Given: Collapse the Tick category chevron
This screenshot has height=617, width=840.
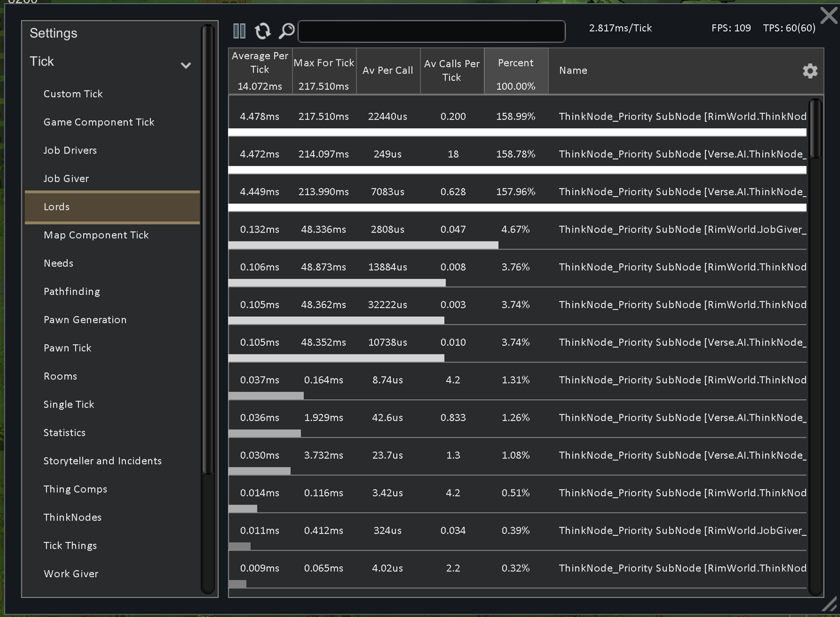Looking at the screenshot, I should point(186,66).
